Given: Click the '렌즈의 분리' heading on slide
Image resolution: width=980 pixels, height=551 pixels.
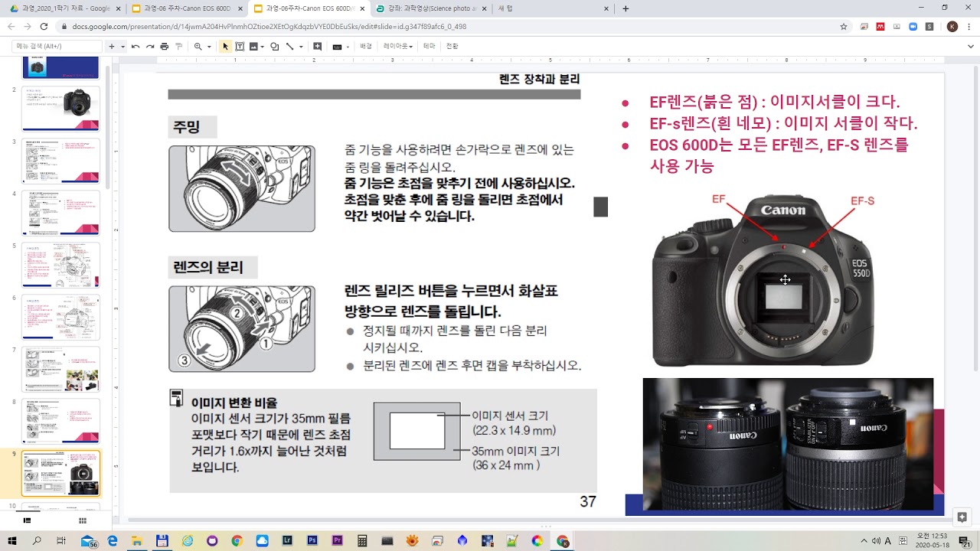Looking at the screenshot, I should click(x=208, y=267).
